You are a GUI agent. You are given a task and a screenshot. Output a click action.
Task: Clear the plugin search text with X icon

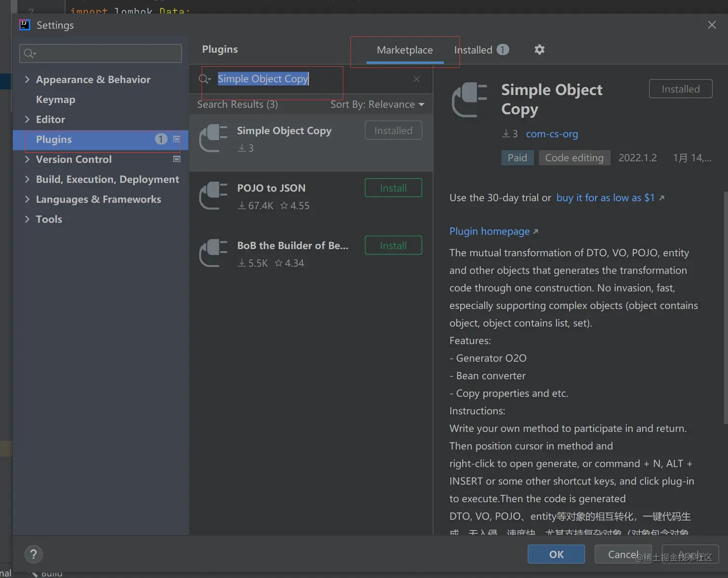416,79
